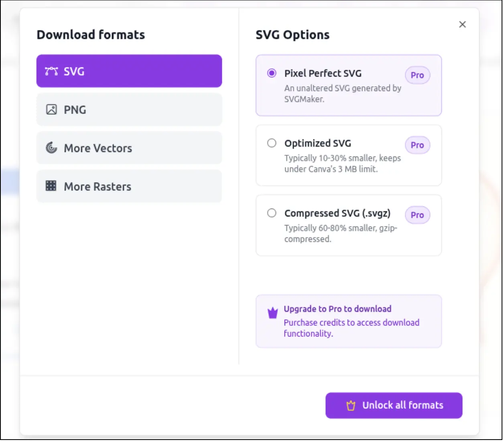Click the More Vectors spiral icon
This screenshot has height=442, width=504.
(x=51, y=147)
